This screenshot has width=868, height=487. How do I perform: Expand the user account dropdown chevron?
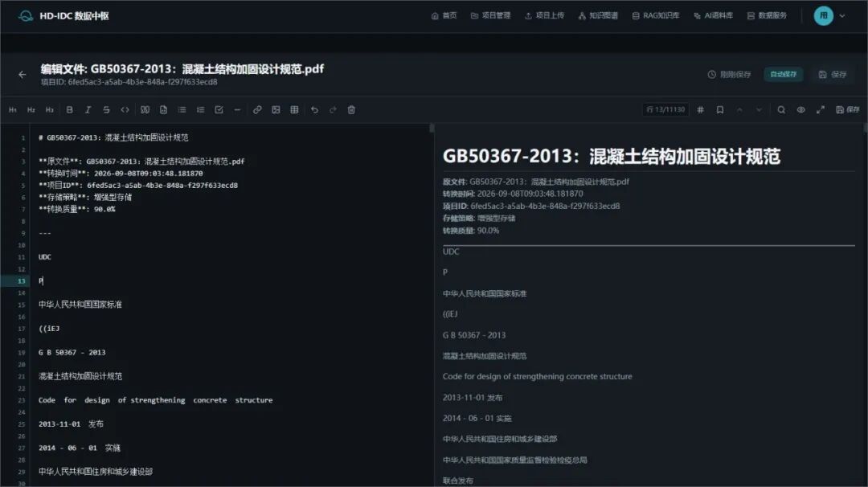[842, 16]
